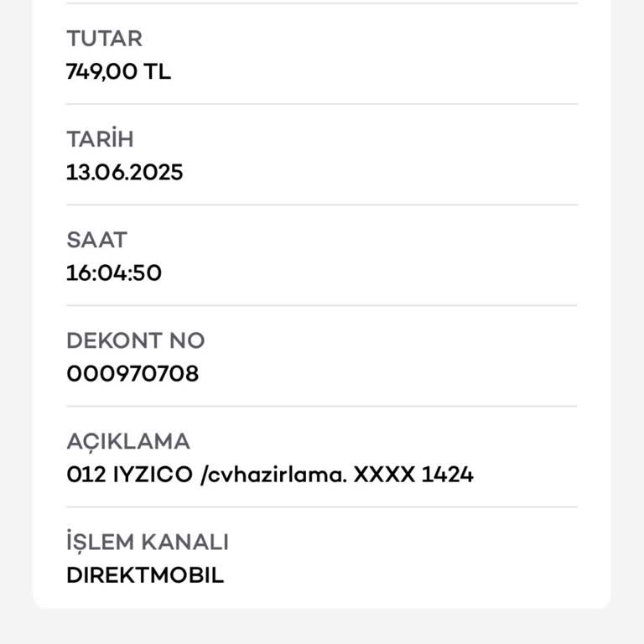Viewport: 644px width, 644px height.
Task: Tap the İŞLEM KANALI label
Action: tap(147, 543)
